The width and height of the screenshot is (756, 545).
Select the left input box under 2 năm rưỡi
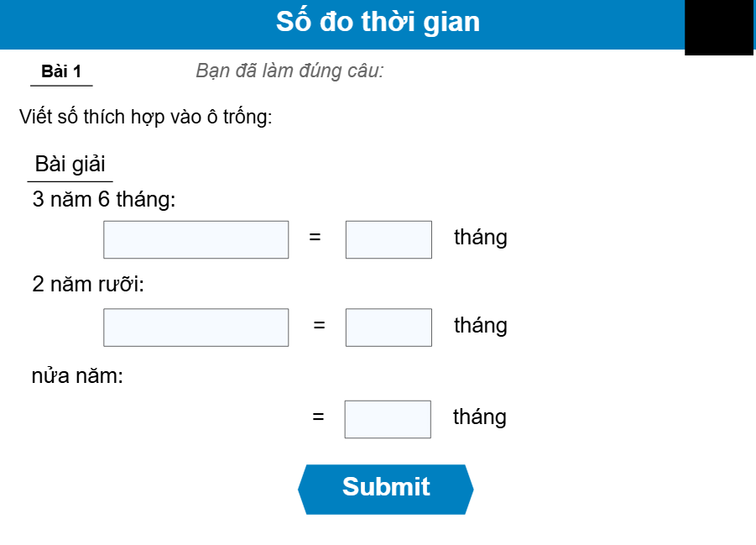195,327
